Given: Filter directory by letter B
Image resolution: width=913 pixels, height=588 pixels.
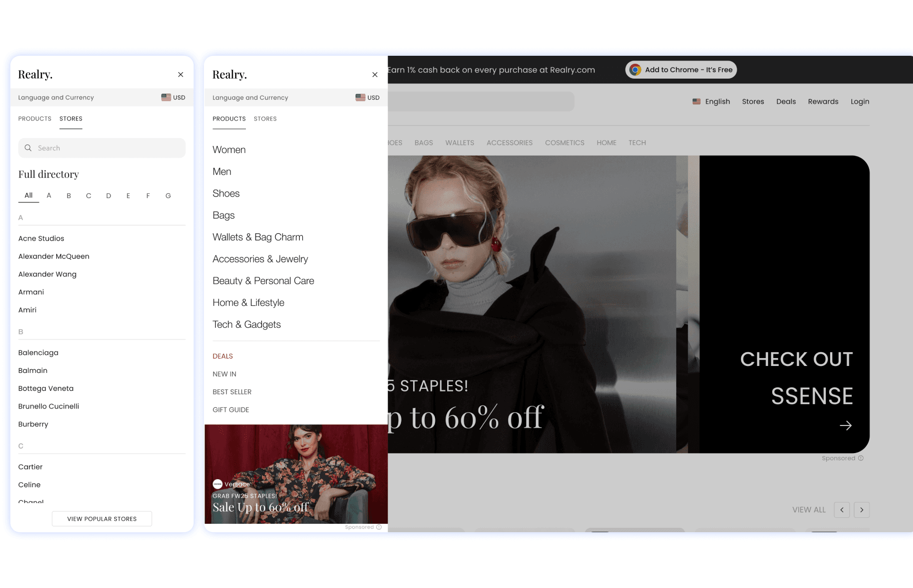Looking at the screenshot, I should tap(69, 196).
